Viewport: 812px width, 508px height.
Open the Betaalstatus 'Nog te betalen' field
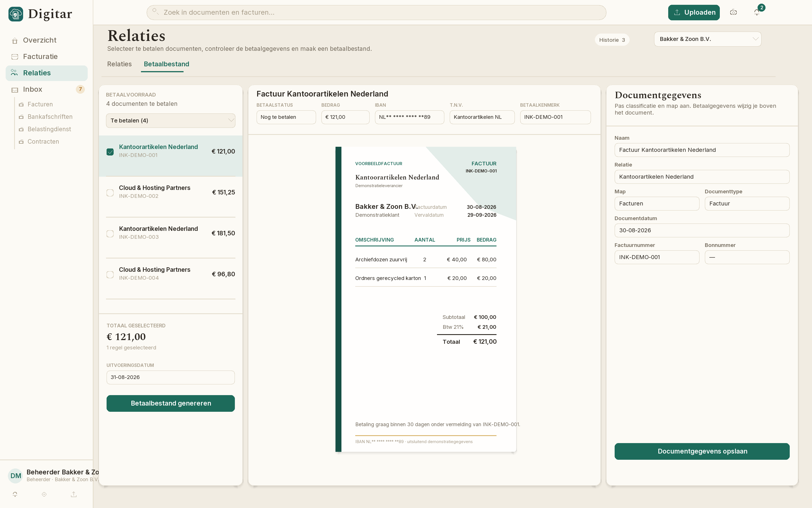tap(286, 117)
